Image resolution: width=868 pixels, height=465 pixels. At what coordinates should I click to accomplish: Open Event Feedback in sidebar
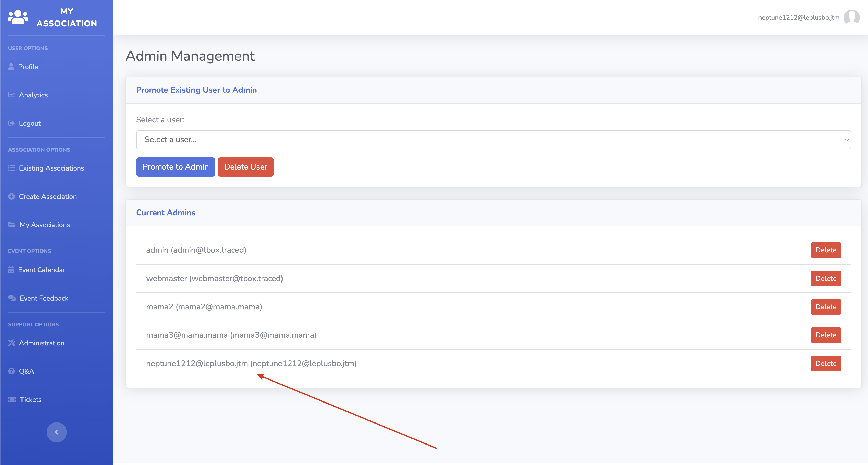click(x=44, y=298)
